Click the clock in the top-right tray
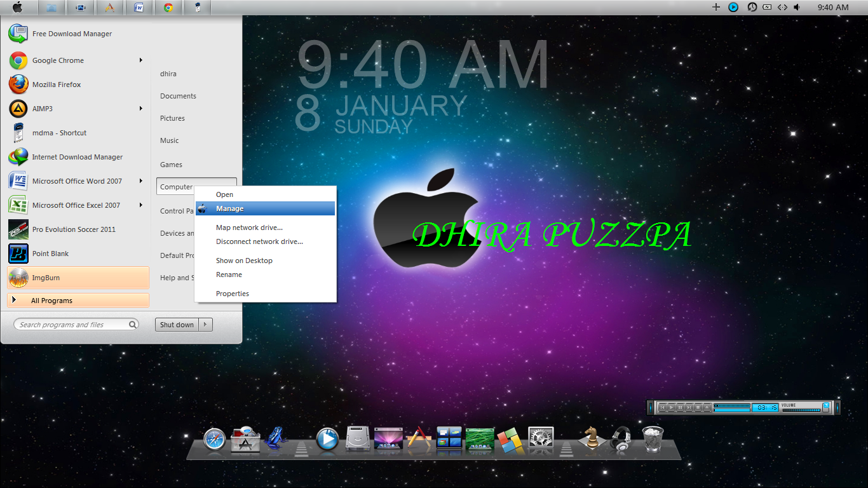Viewport: 868px width, 488px height. (833, 8)
